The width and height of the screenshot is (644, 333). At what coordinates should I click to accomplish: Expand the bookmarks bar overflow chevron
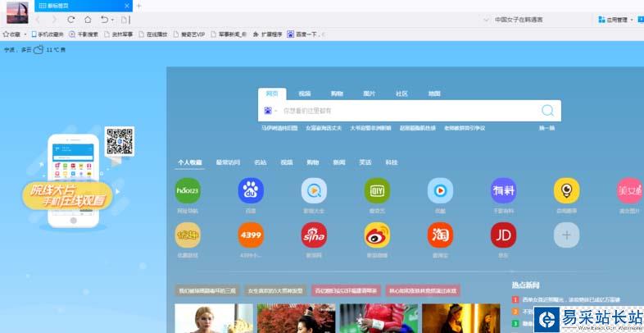(x=324, y=34)
